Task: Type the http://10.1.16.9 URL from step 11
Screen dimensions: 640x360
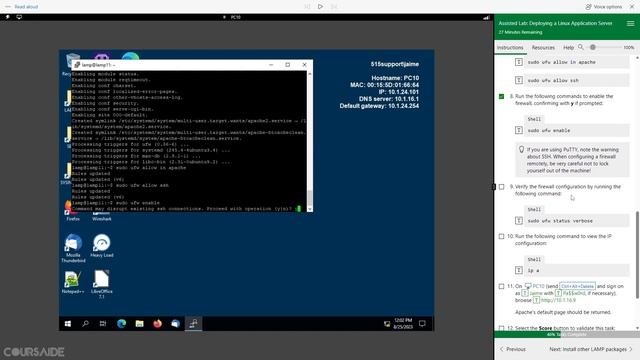Action: [554, 300]
